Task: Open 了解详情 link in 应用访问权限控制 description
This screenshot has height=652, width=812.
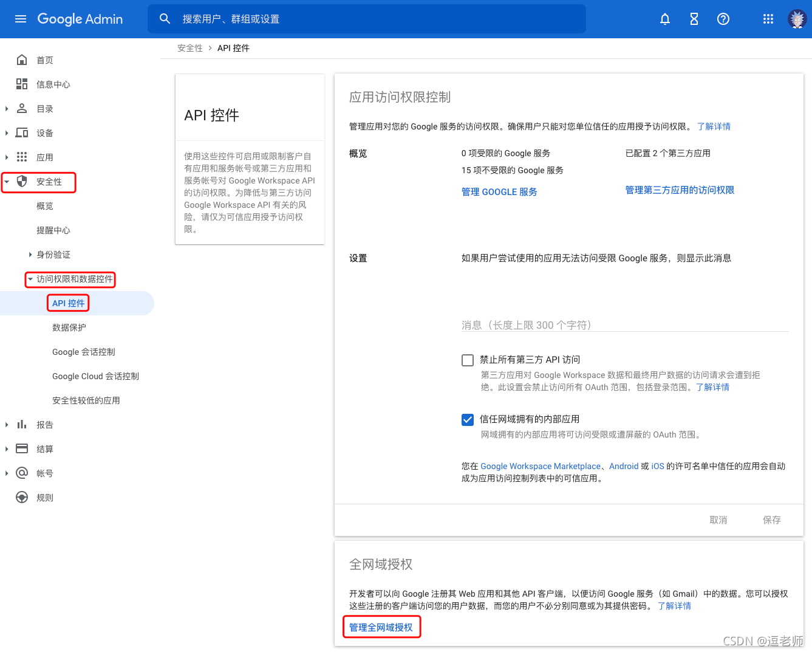Action: coord(714,126)
